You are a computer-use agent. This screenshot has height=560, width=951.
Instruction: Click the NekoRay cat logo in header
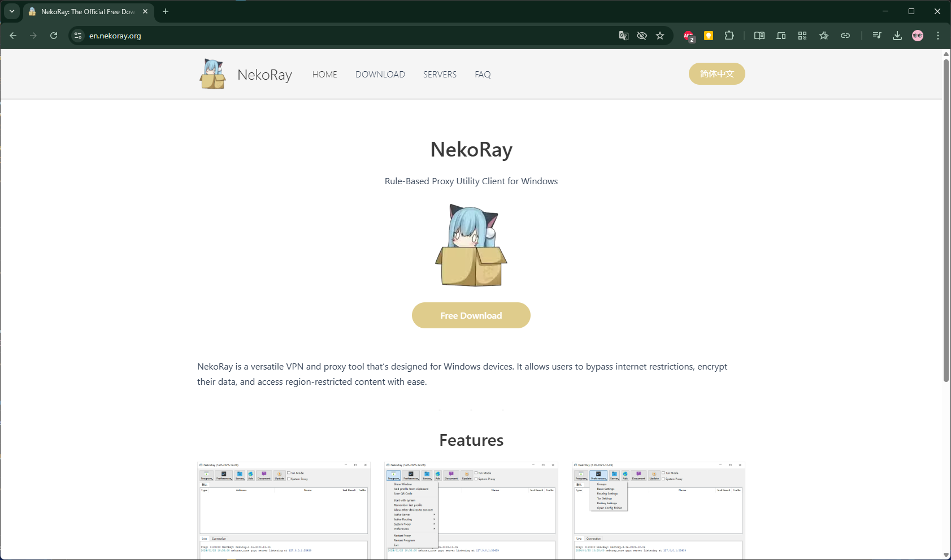click(x=212, y=74)
